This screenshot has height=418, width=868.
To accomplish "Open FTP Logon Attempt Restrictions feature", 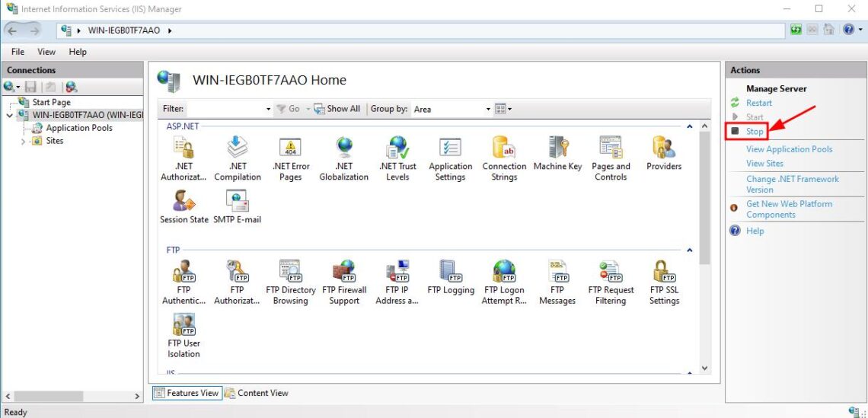I will (x=504, y=282).
